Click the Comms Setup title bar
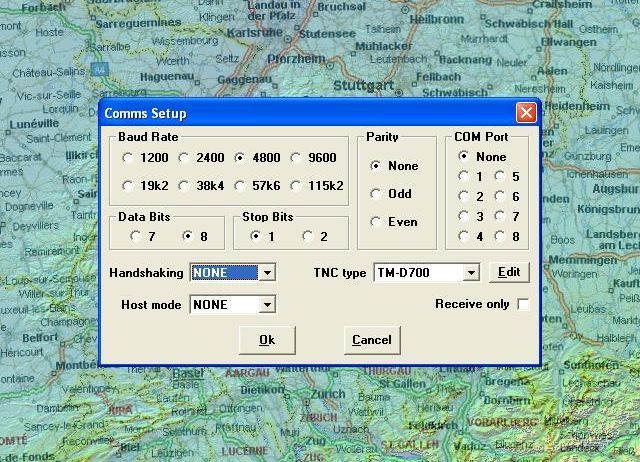The height and width of the screenshot is (462, 640). 300,113
